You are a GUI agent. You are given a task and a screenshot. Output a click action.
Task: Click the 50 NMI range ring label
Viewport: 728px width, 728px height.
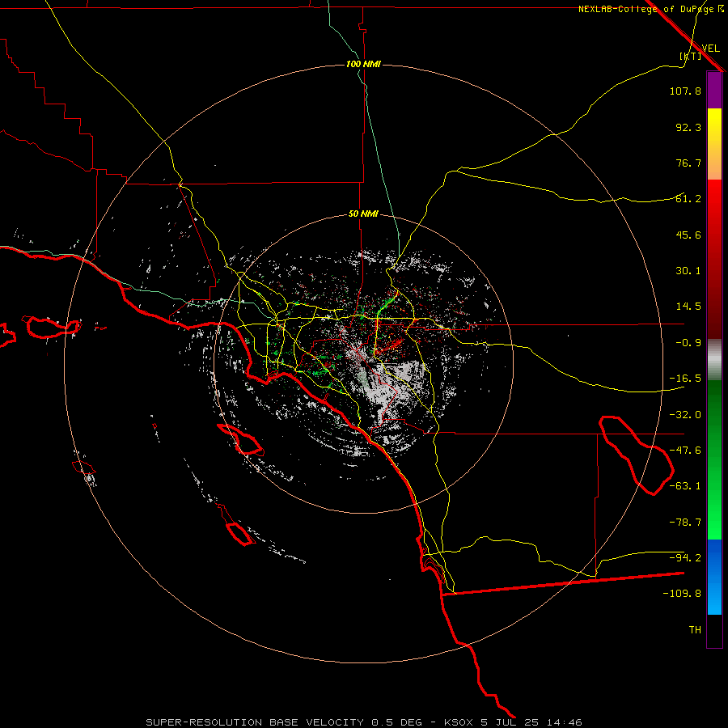pyautogui.click(x=363, y=214)
